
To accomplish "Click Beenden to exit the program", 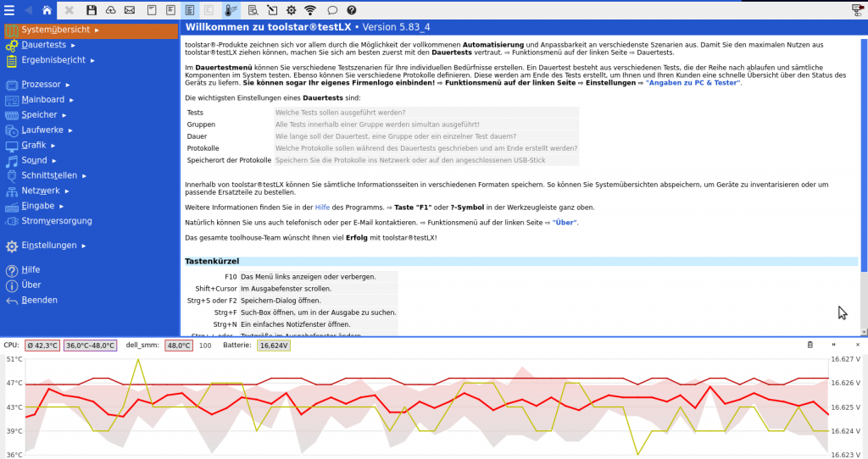I will (x=39, y=300).
